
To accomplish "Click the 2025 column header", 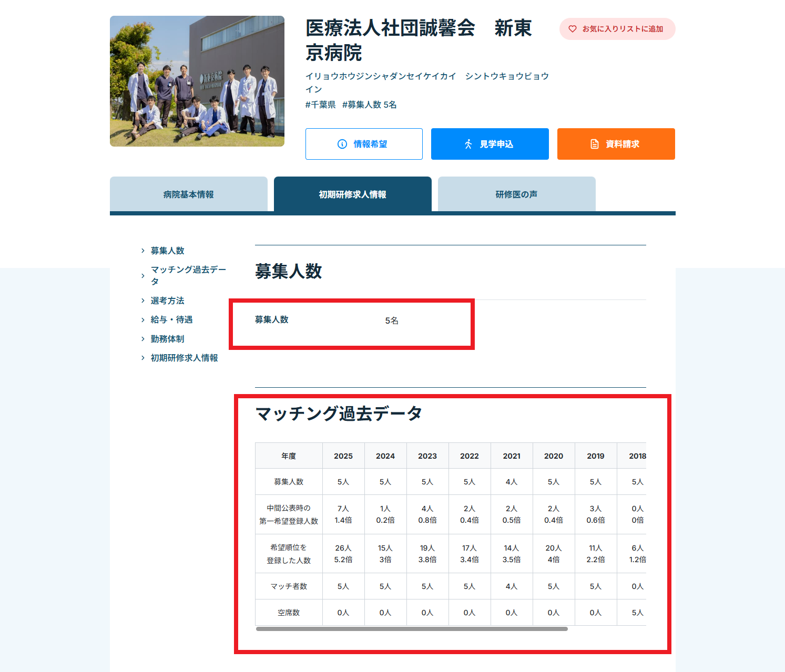I will (x=343, y=456).
